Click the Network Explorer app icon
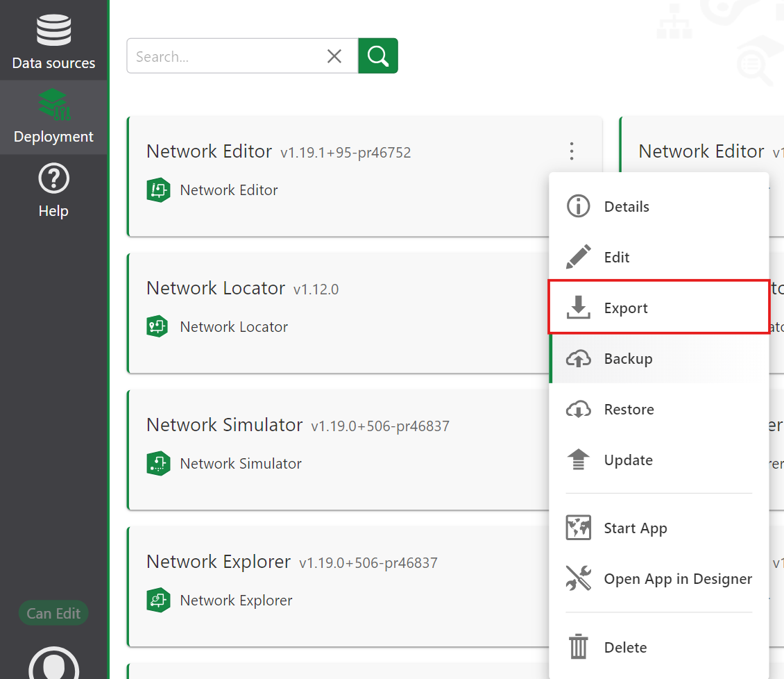 158,600
